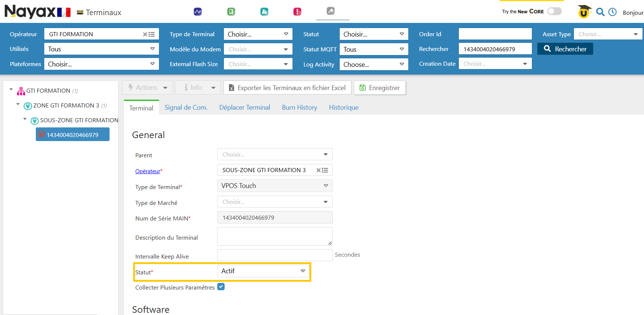The image size is (644, 315).
Task: Click Enregistrer button
Action: pyautogui.click(x=380, y=88)
